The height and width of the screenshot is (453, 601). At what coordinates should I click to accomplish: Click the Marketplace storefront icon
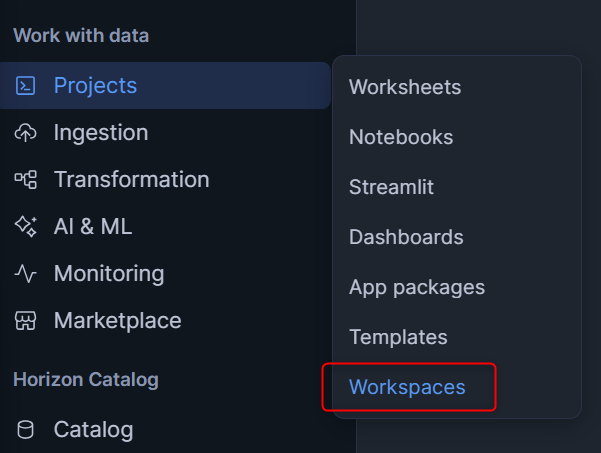point(25,321)
